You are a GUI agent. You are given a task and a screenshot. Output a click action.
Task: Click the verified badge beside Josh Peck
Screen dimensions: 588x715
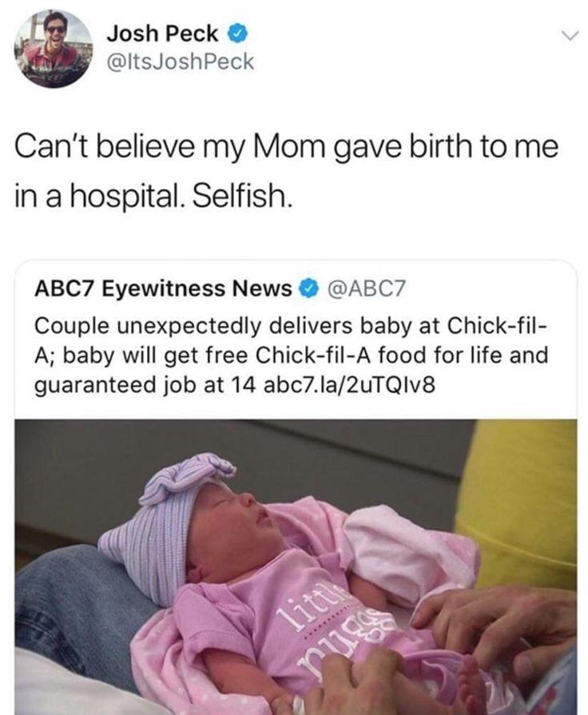click(x=236, y=35)
